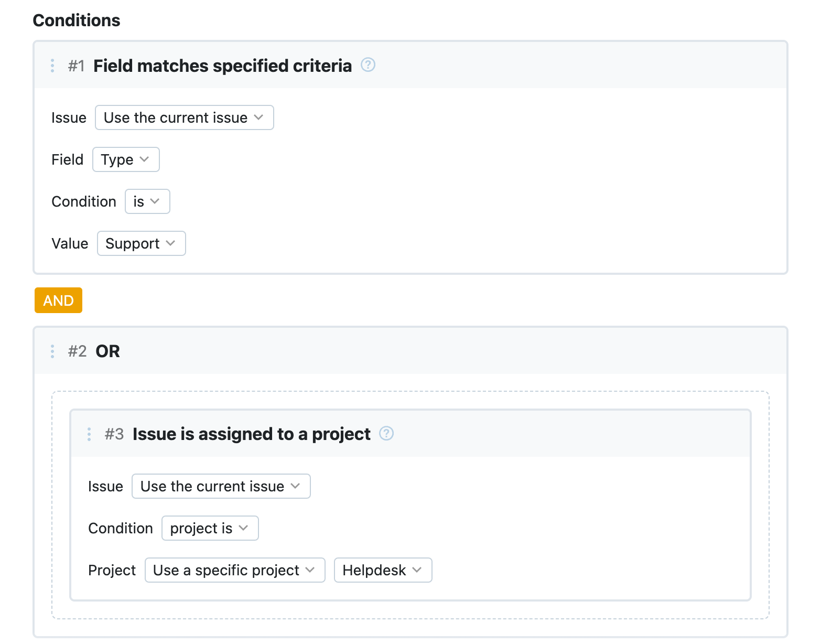Open the 'is' condition dropdown
The height and width of the screenshot is (644, 821).
pyautogui.click(x=147, y=201)
